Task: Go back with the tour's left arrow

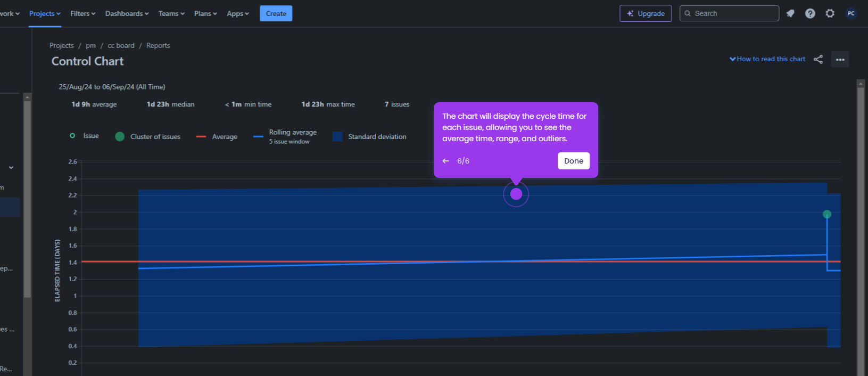Action: [x=446, y=161]
